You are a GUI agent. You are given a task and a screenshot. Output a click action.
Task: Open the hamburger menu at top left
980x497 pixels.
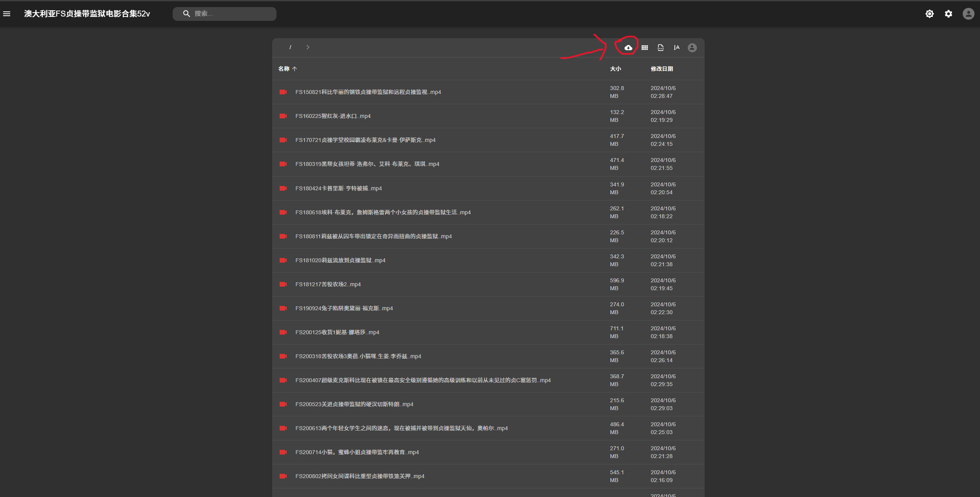point(7,14)
